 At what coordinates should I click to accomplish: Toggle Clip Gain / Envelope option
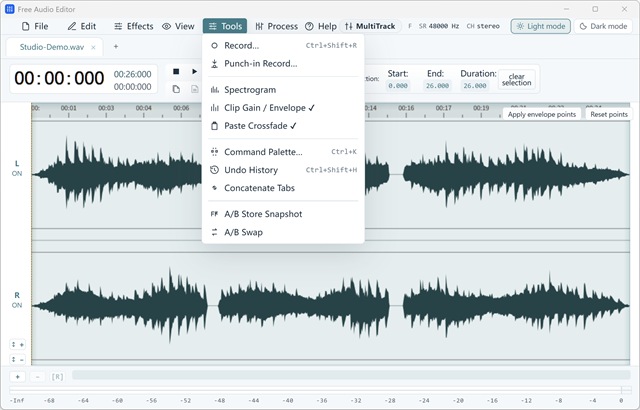point(283,108)
